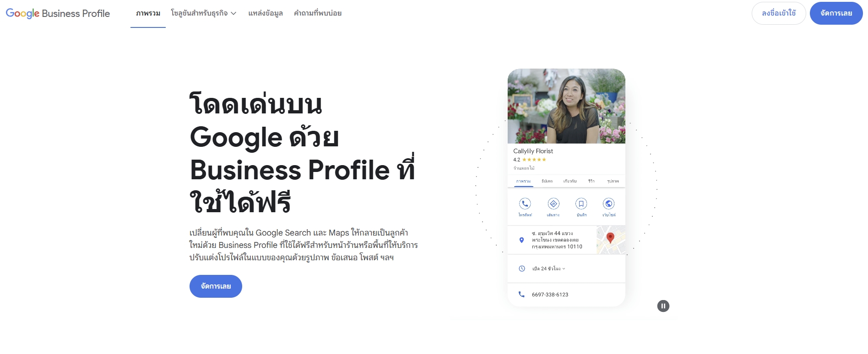Expand the เปิด 24 ชั่วโมง hours chevron
Image resolution: width=868 pixels, height=354 pixels.
[564, 268]
